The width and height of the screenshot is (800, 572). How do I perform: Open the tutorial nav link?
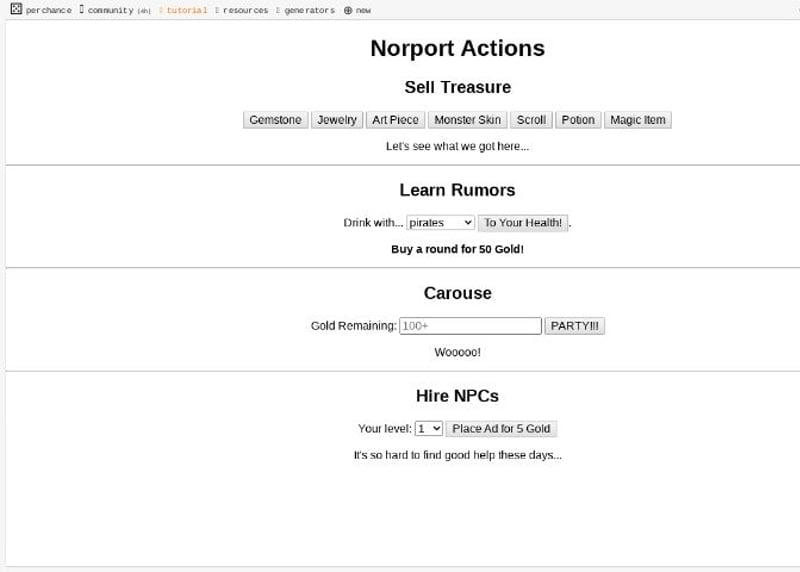(186, 10)
